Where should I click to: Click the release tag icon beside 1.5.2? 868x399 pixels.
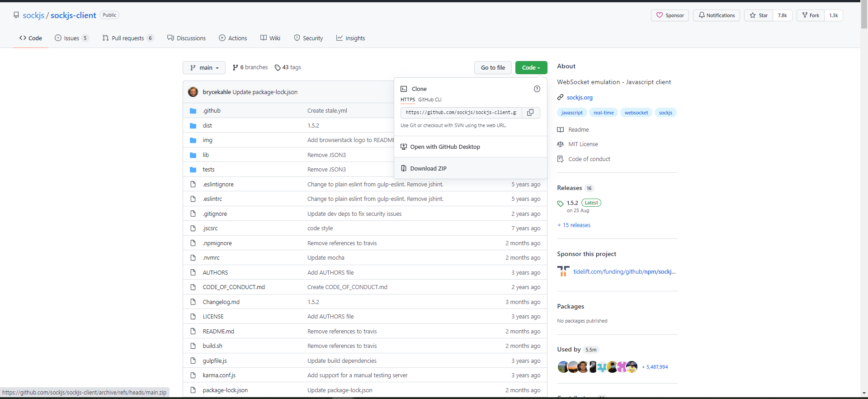coord(561,204)
